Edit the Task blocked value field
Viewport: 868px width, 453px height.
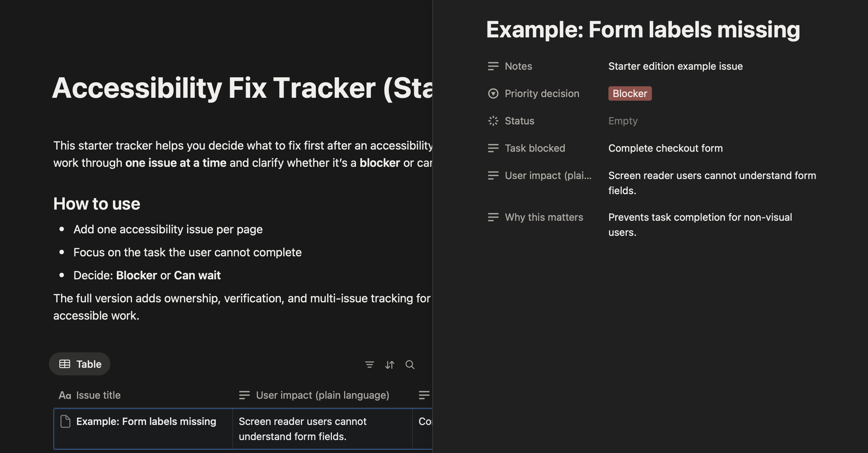tap(665, 148)
